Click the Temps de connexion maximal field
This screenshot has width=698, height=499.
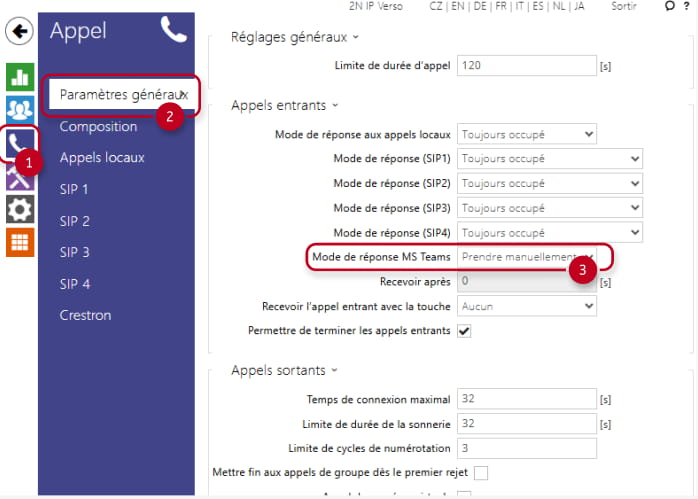(527, 399)
